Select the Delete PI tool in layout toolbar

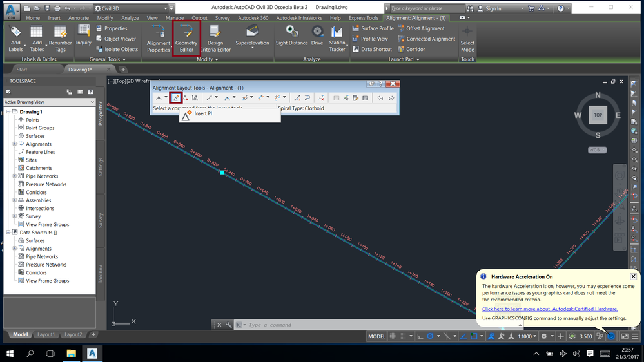point(186,98)
